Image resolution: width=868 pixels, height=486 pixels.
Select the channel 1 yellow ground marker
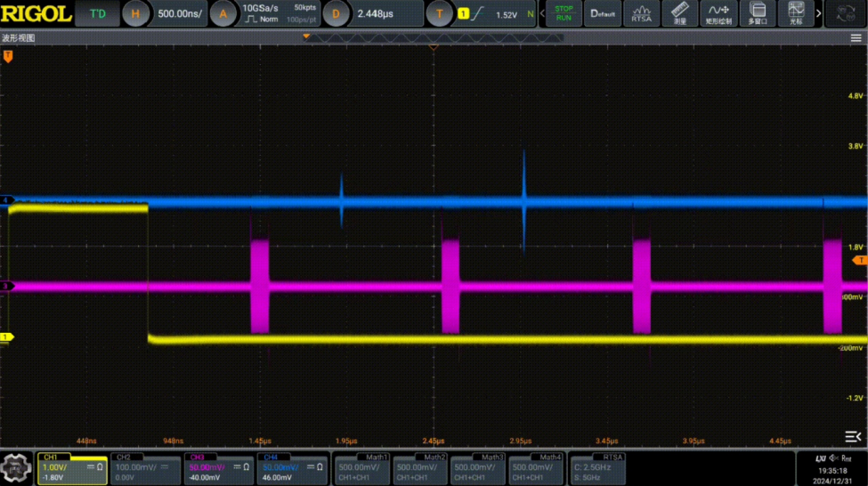pos(6,336)
